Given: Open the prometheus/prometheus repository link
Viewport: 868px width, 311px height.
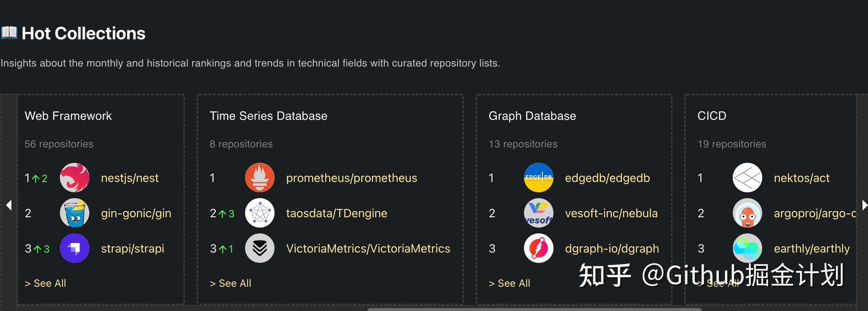Looking at the screenshot, I should (352, 178).
